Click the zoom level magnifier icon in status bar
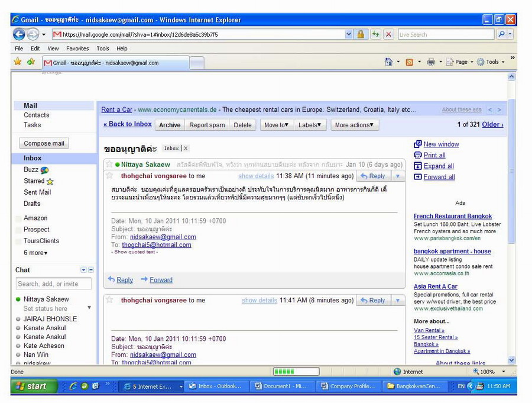532x403 pixels. click(476, 372)
